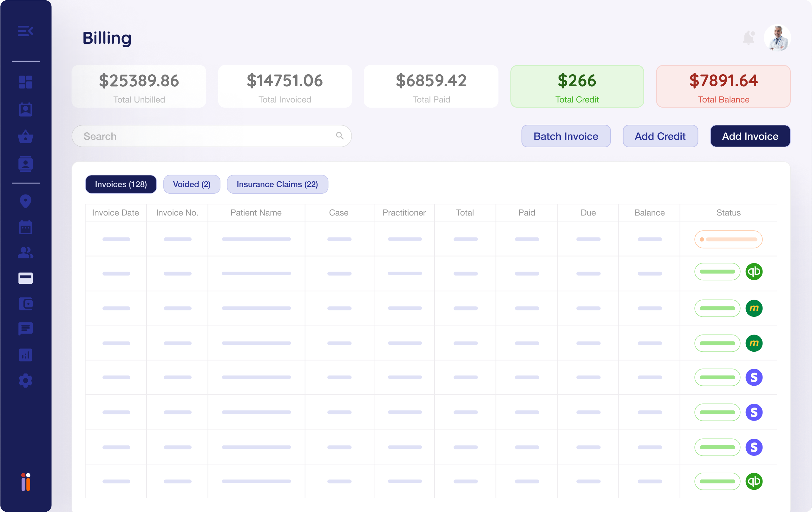Click the QuickBooks icon in second row
The width and height of the screenshot is (812, 512).
(x=754, y=272)
